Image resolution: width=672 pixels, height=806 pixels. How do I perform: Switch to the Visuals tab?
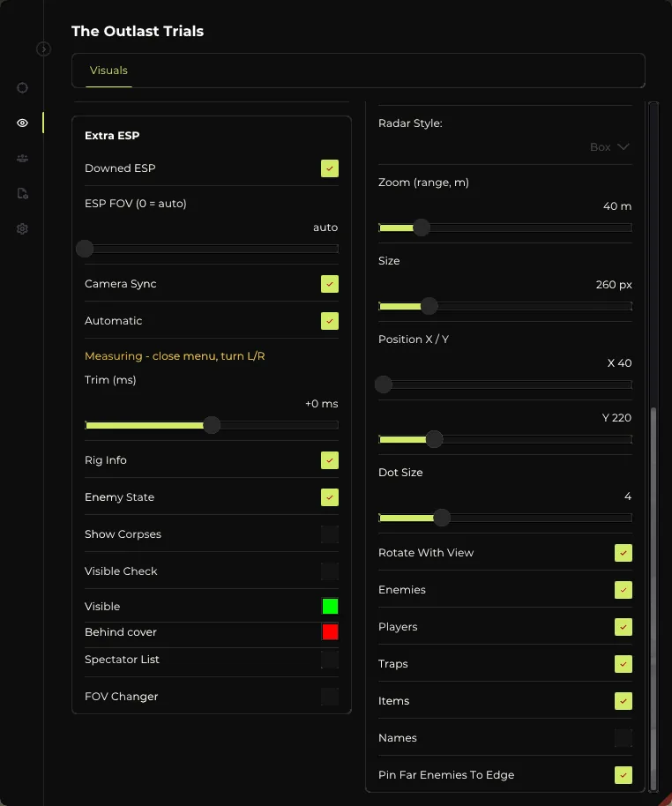[x=108, y=71]
